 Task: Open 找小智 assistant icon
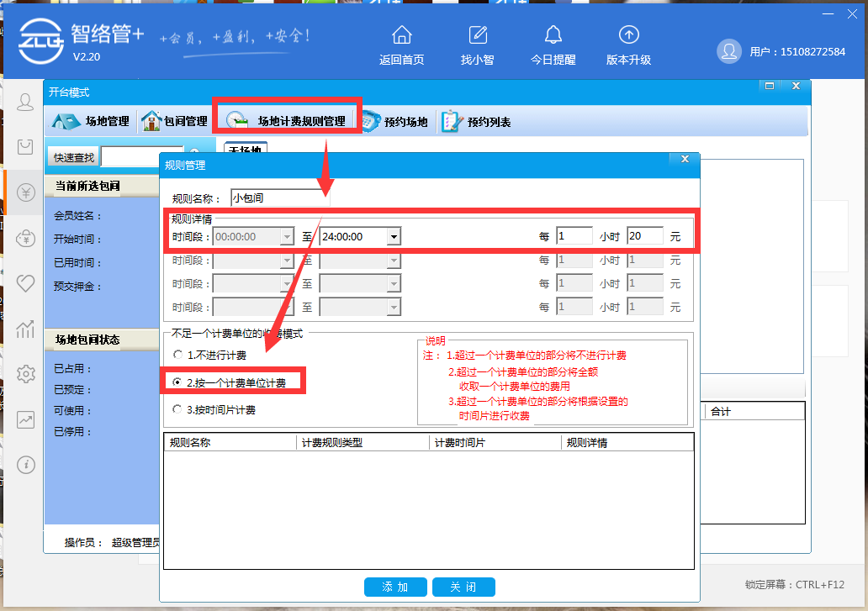coord(478,35)
